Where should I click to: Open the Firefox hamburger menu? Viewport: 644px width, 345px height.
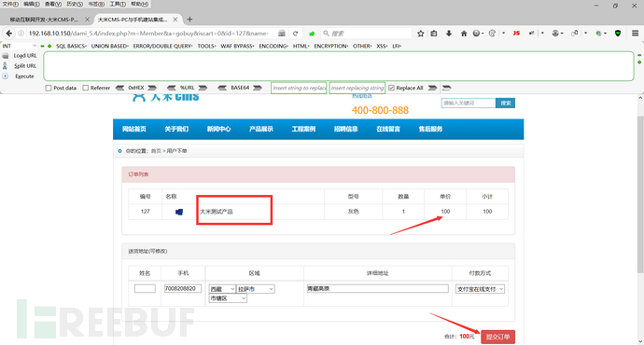[x=635, y=34]
